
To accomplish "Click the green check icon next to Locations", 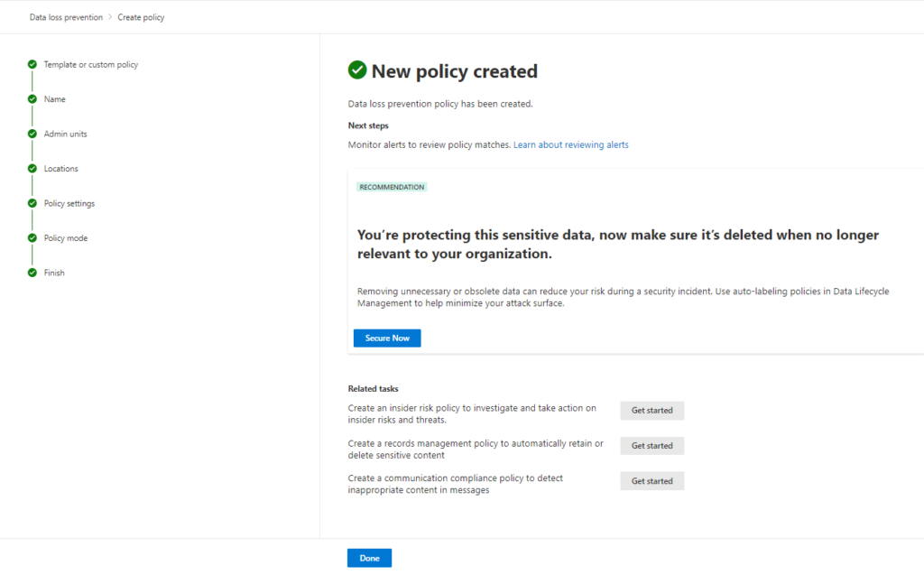I will click(x=32, y=169).
